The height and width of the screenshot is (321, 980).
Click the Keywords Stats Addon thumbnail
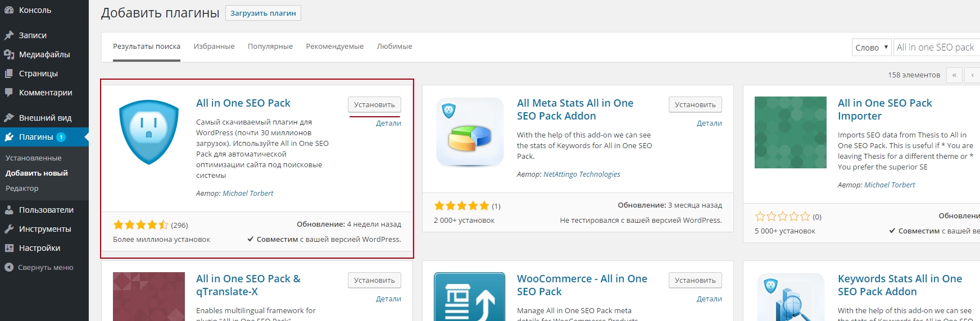coord(791,296)
